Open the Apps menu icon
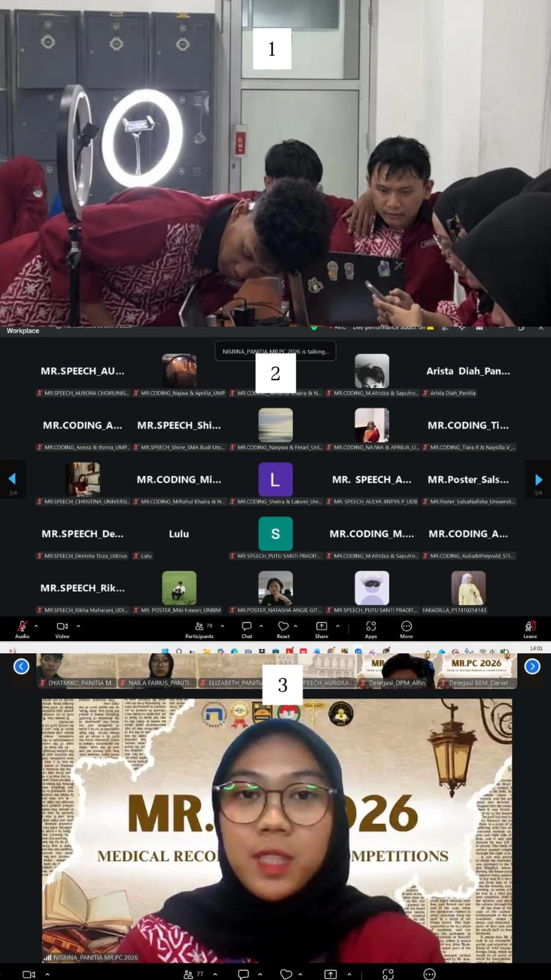 [x=371, y=629]
